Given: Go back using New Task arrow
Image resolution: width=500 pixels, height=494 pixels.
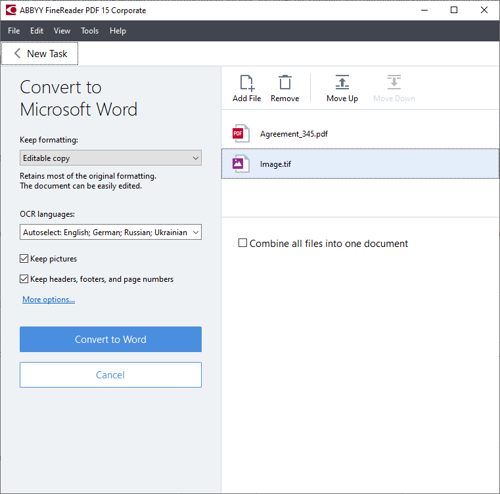Looking at the screenshot, I should 17,53.
